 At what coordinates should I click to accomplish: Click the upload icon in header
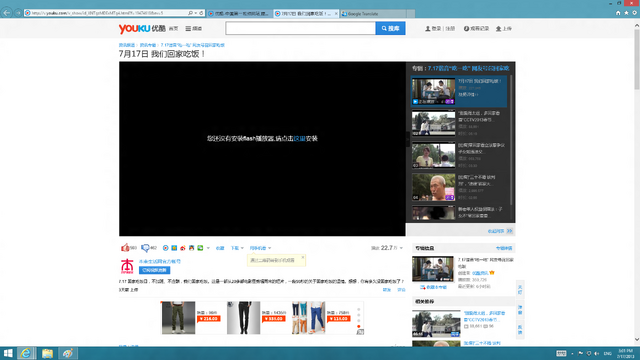pyautogui.click(x=498, y=29)
